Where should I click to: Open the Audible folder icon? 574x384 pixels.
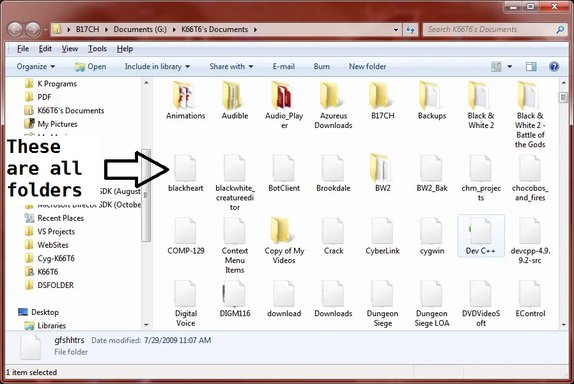point(233,95)
